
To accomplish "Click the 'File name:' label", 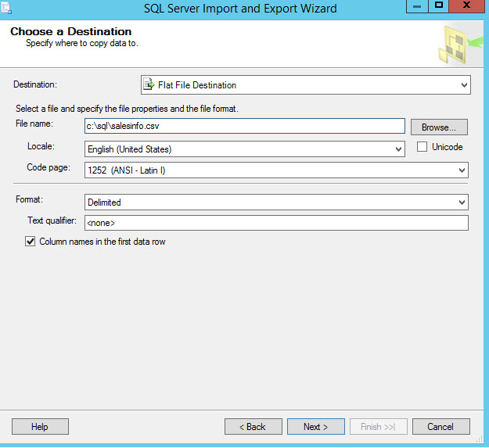I will click(x=34, y=124).
